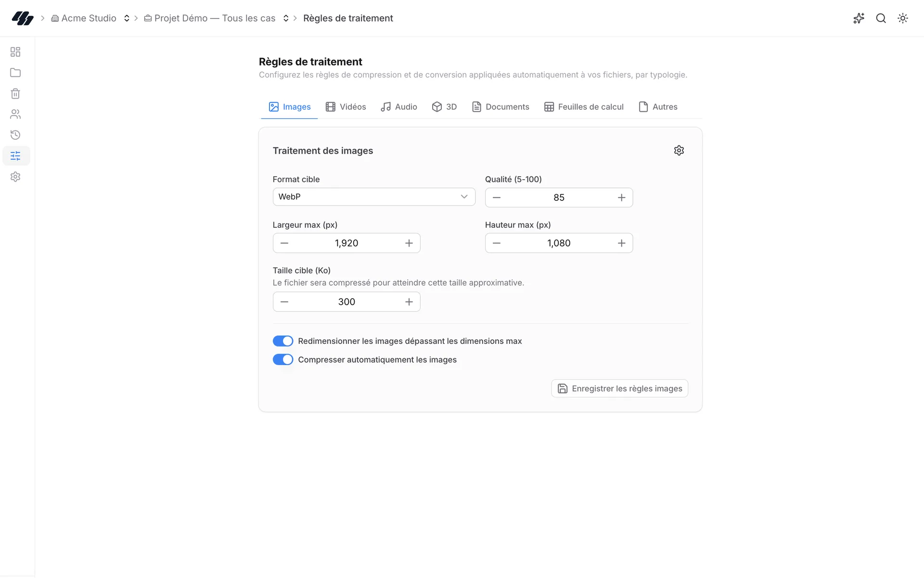Screen dimensions: 924x578
Task: Open the dashboard grid icon in sidebar
Action: click(x=15, y=52)
